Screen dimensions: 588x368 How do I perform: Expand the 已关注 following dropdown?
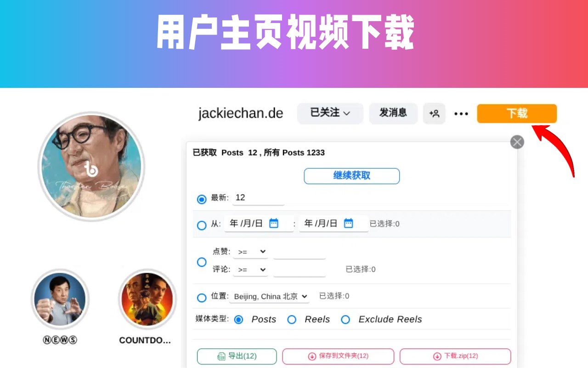pos(330,114)
